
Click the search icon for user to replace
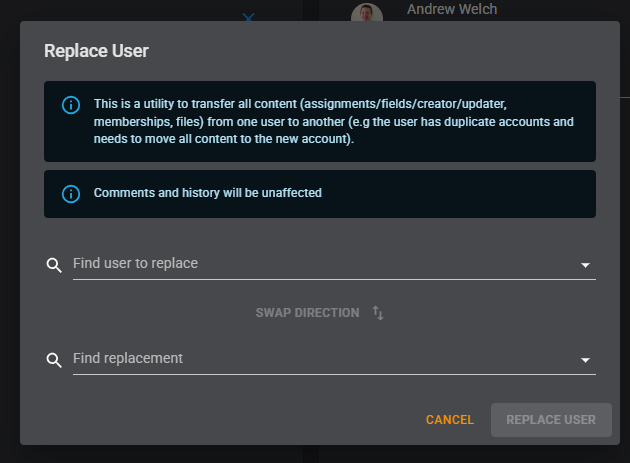tap(54, 265)
